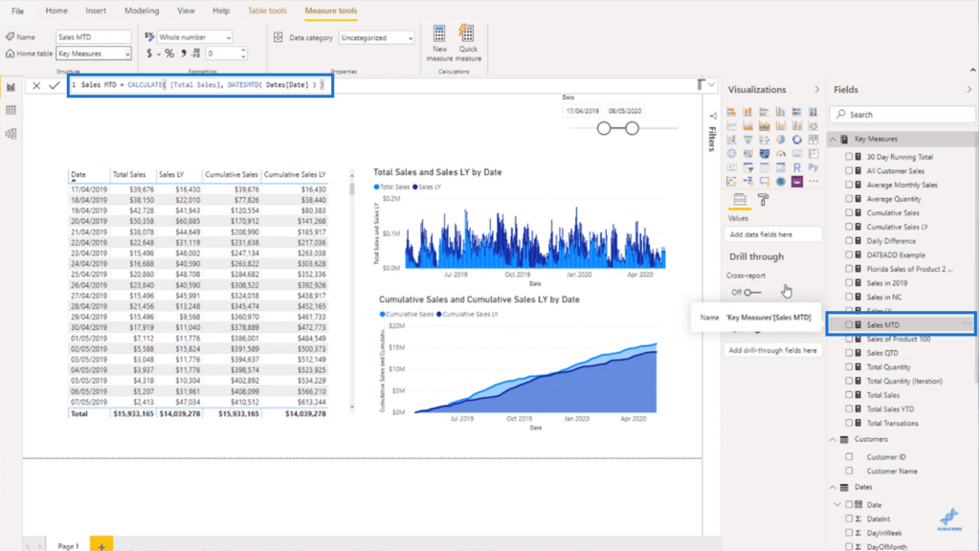980x551 pixels.
Task: Open the Table tools tab
Action: [x=267, y=11]
